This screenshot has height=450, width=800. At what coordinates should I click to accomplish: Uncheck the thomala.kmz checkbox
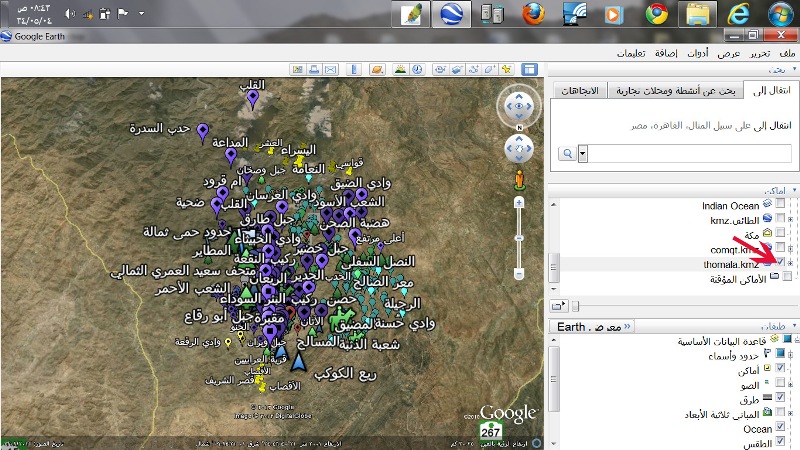(x=780, y=262)
